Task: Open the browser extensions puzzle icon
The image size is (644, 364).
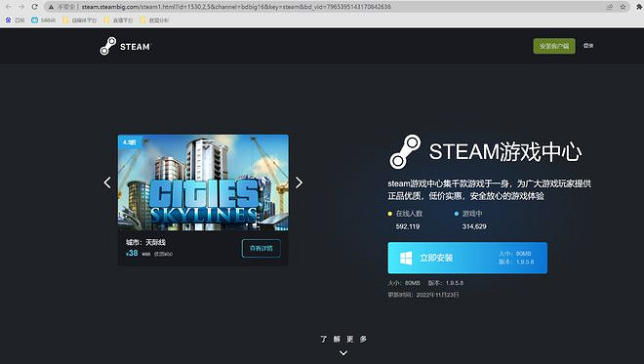Action: tap(639, 7)
